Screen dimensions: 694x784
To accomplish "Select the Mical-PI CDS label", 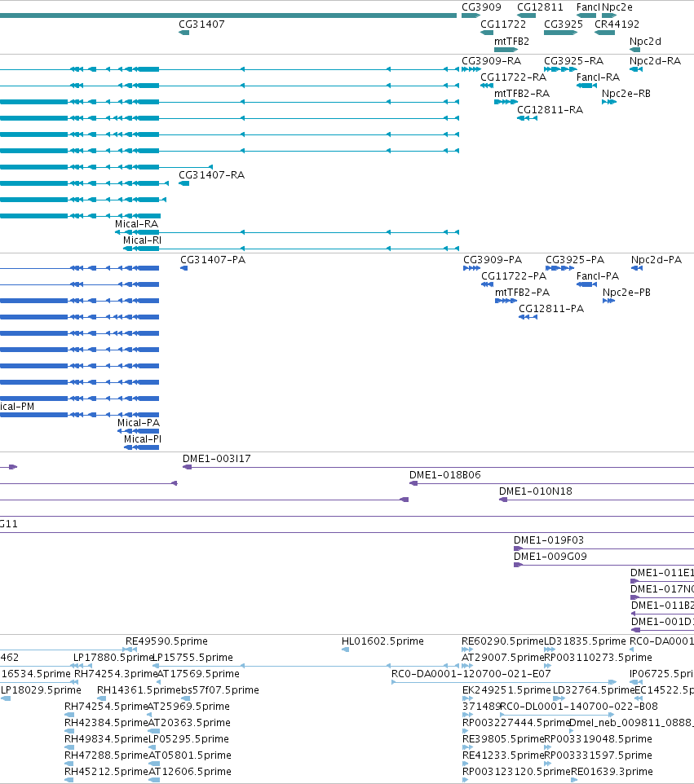I will click(143, 439).
